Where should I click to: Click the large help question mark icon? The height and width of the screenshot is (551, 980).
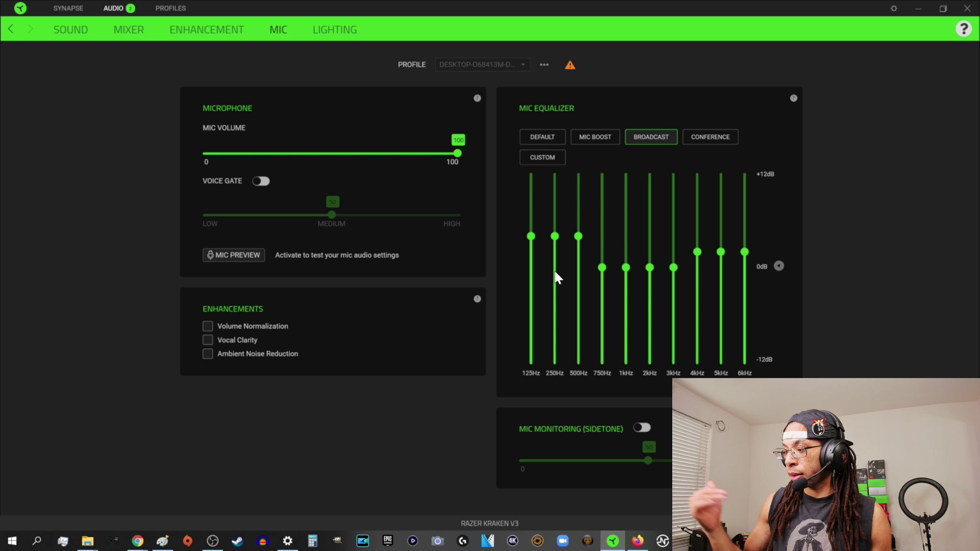pos(964,29)
